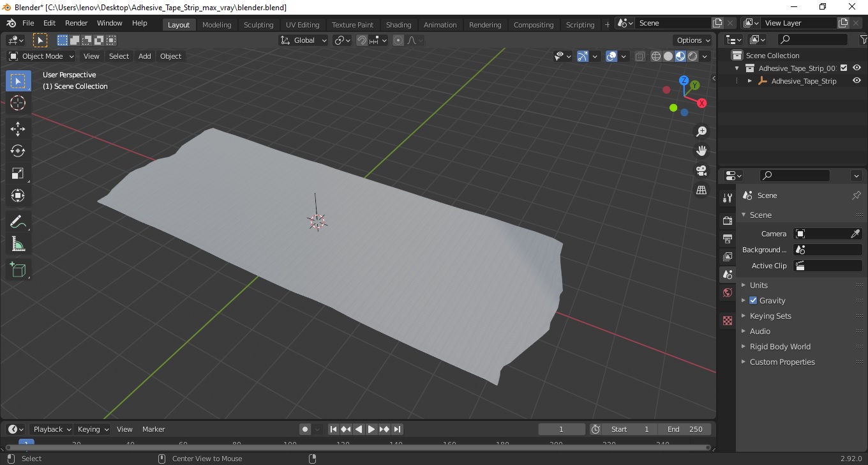Expand the Adhesive_Tape_Strip object tree
Image resolution: width=868 pixels, height=465 pixels.
pyautogui.click(x=750, y=81)
